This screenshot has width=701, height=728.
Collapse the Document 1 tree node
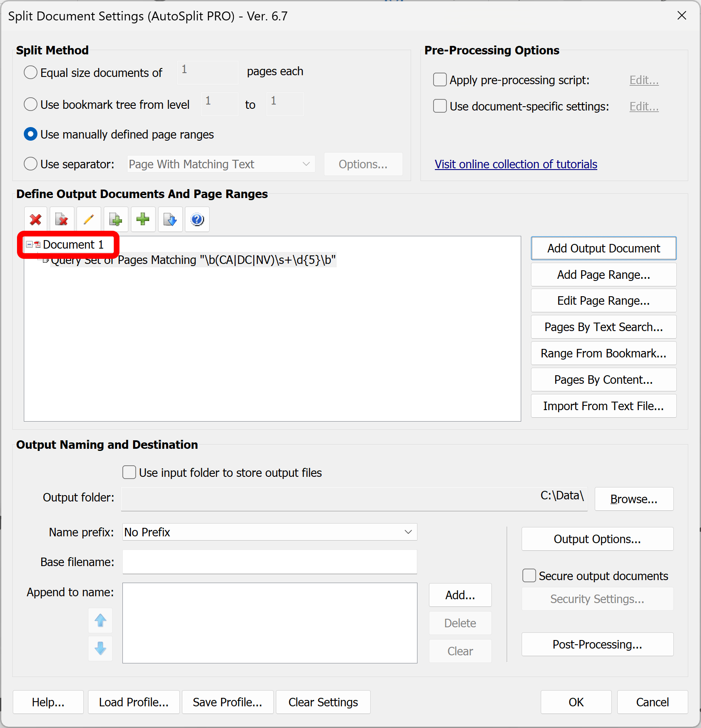click(x=29, y=244)
